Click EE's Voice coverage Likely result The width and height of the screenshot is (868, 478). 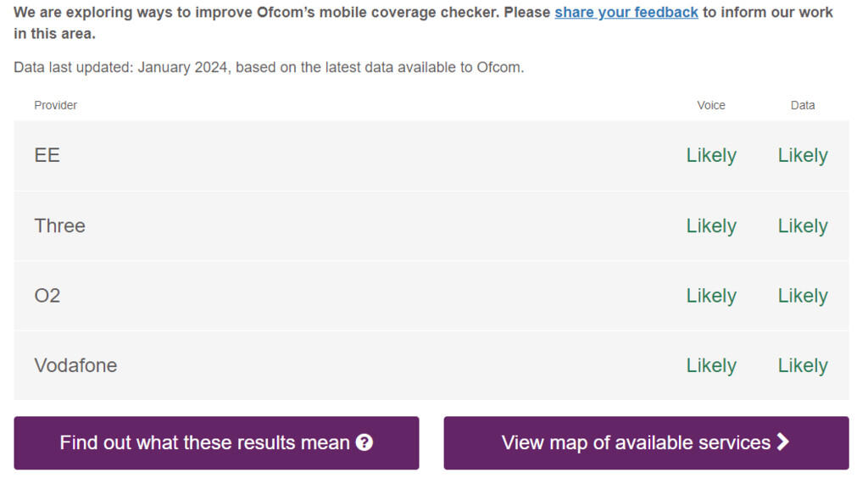pos(711,155)
